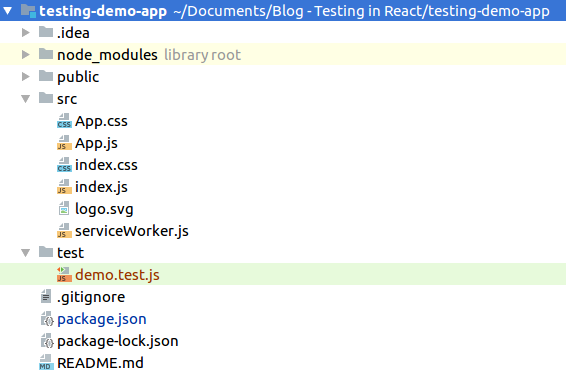Click the testing-demo-app project folder icon
This screenshot has width=566, height=377.
[x=28, y=11]
